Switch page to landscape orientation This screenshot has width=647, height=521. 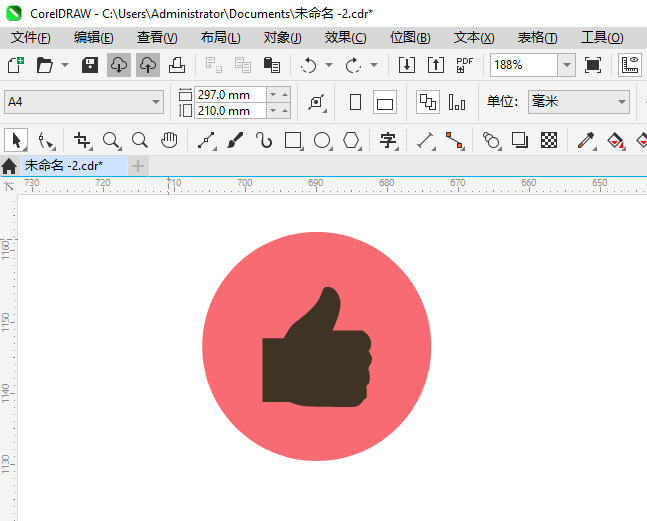(385, 102)
